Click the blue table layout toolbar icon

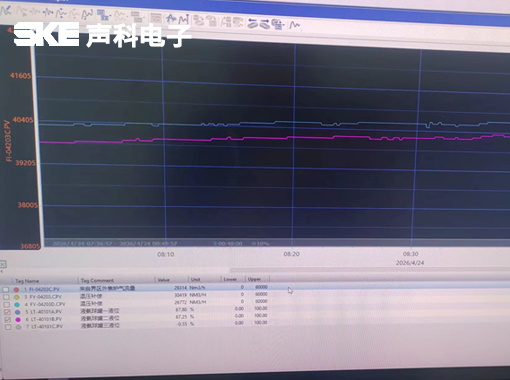102,15
